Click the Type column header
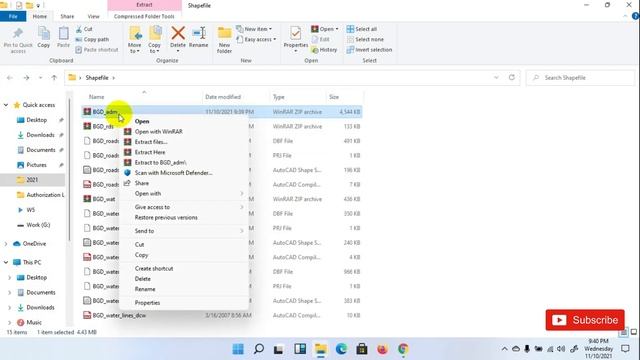 [279, 97]
